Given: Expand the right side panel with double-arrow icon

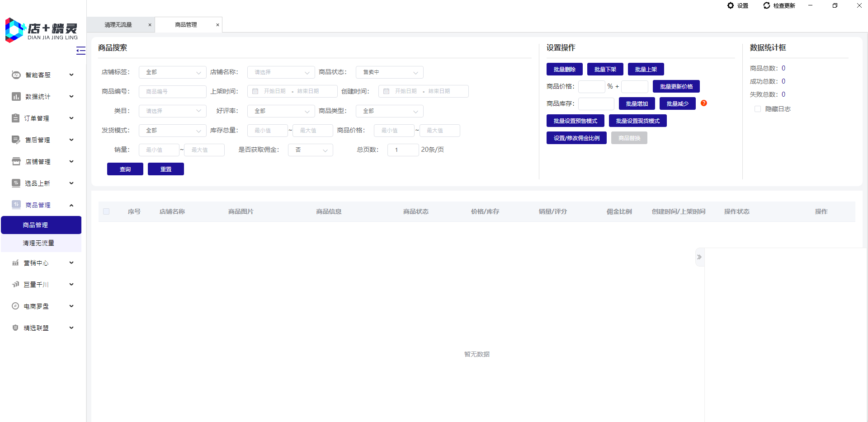Looking at the screenshot, I should click(699, 257).
